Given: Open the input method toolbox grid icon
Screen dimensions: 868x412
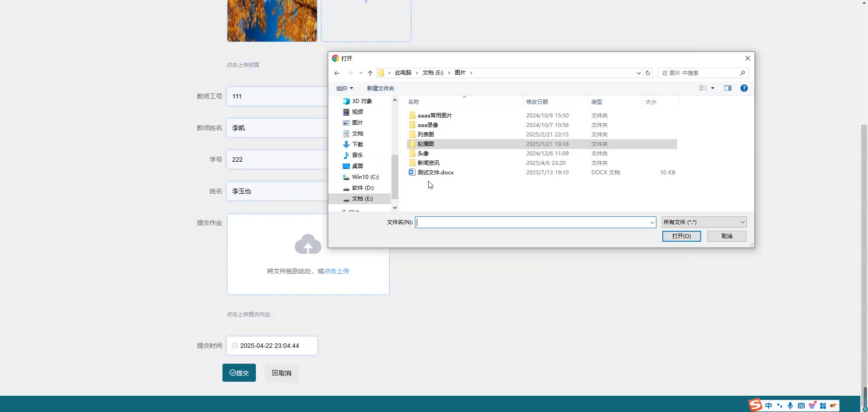Looking at the screenshot, I should tap(823, 406).
